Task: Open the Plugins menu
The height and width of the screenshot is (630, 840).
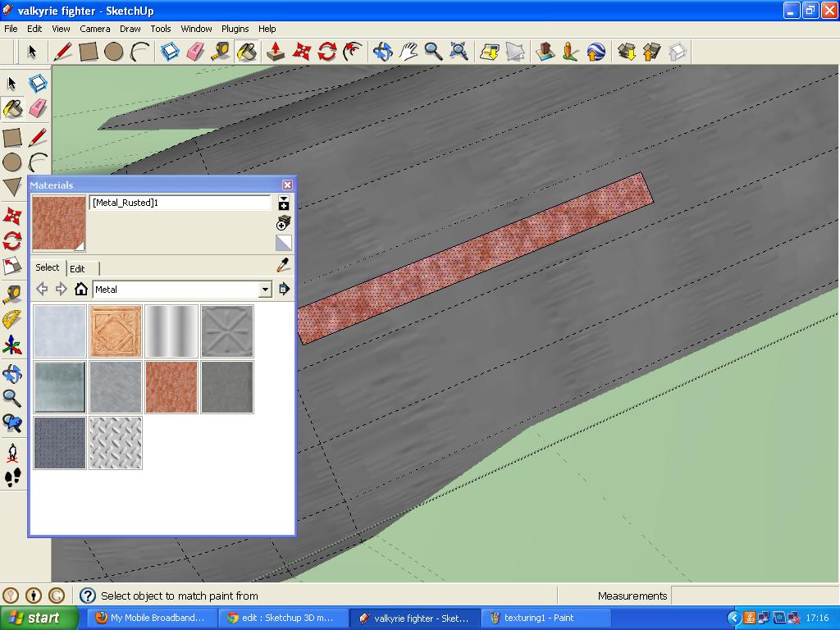Action: click(235, 29)
